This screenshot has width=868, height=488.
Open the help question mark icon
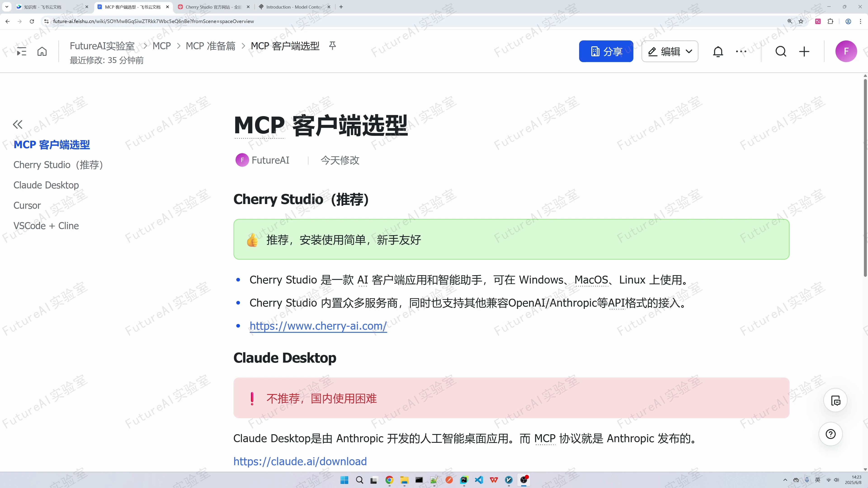830,434
